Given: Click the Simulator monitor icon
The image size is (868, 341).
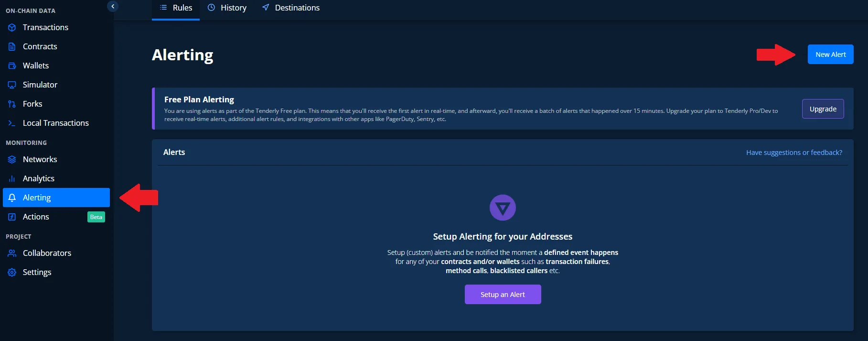Looking at the screenshot, I should 12,85.
